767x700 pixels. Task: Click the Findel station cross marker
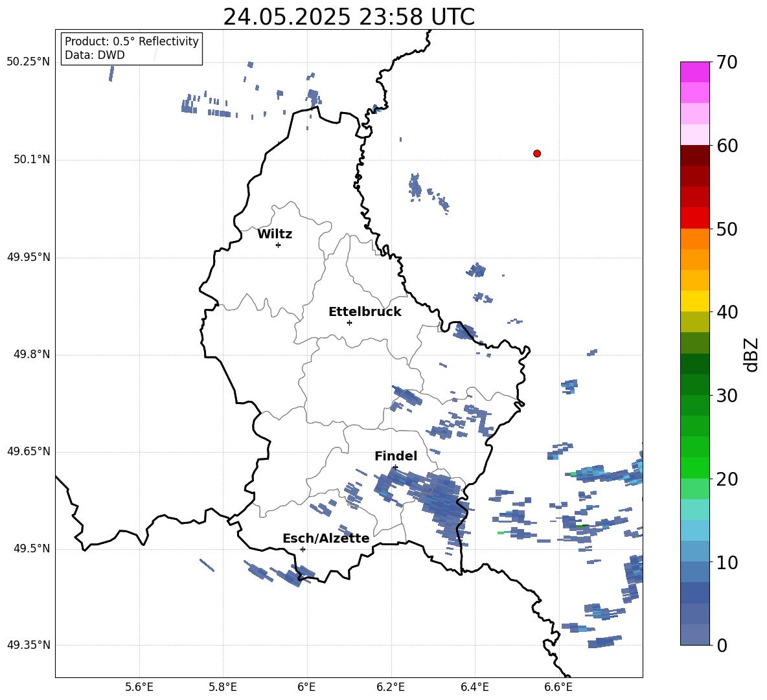pyautogui.click(x=395, y=468)
